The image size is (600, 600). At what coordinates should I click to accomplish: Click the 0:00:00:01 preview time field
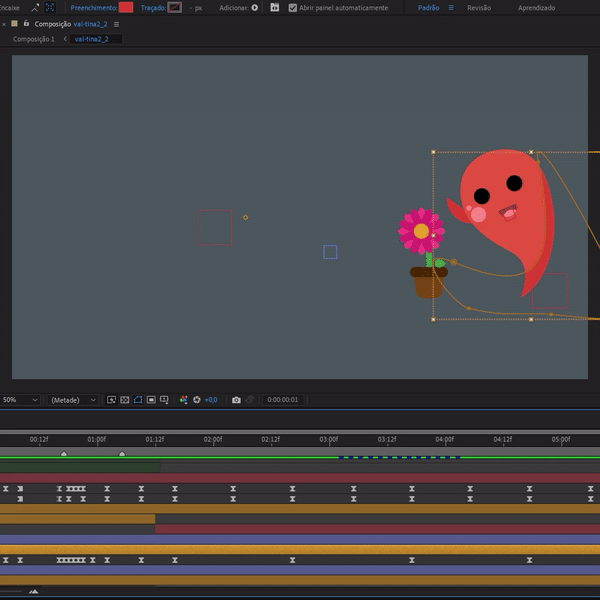click(282, 399)
